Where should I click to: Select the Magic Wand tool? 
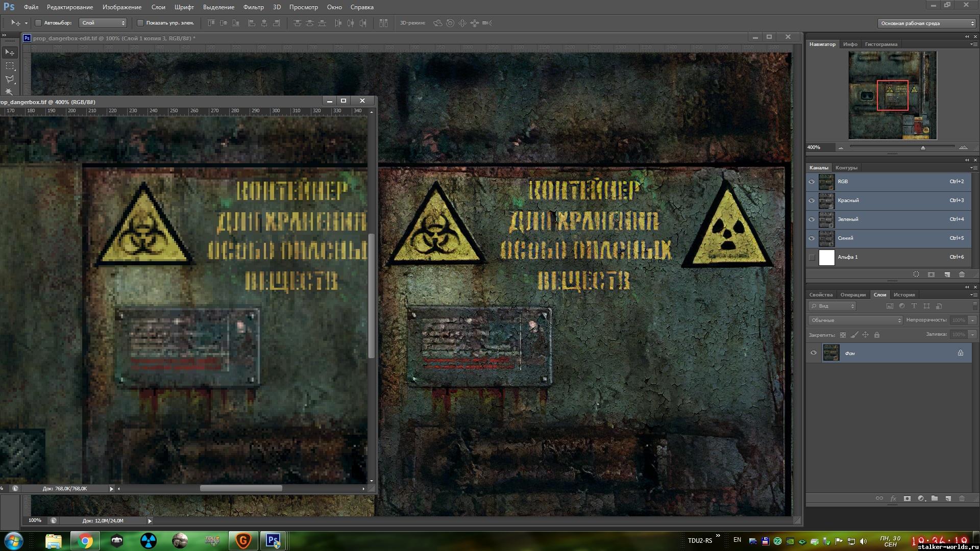(10, 91)
